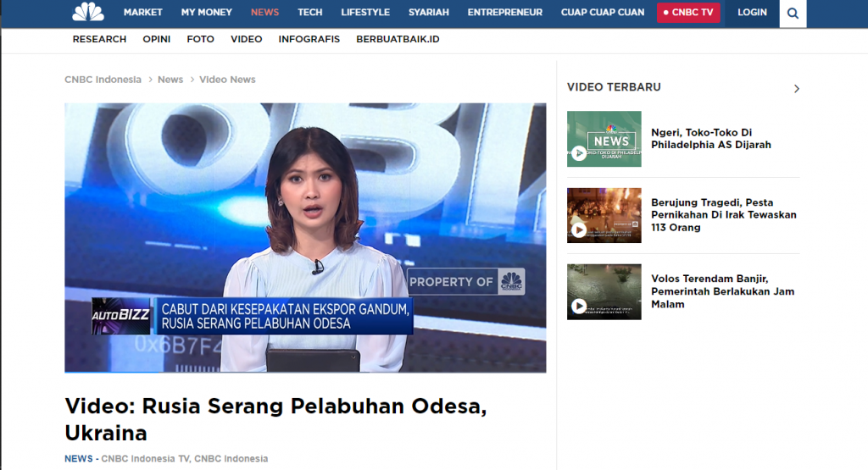Open the Berbuatbaik.id link
Image resolution: width=868 pixels, height=470 pixels.
click(398, 39)
